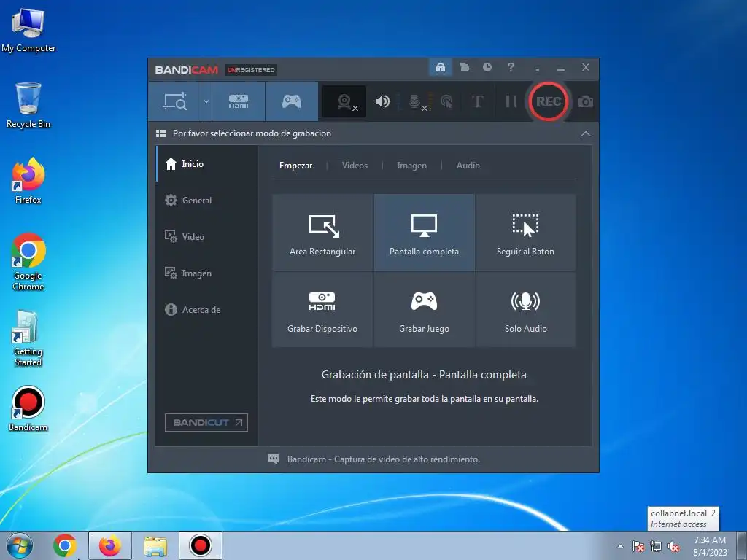This screenshot has height=560, width=747.
Task: Open Bandicam desktop shortcut
Action: pyautogui.click(x=28, y=408)
